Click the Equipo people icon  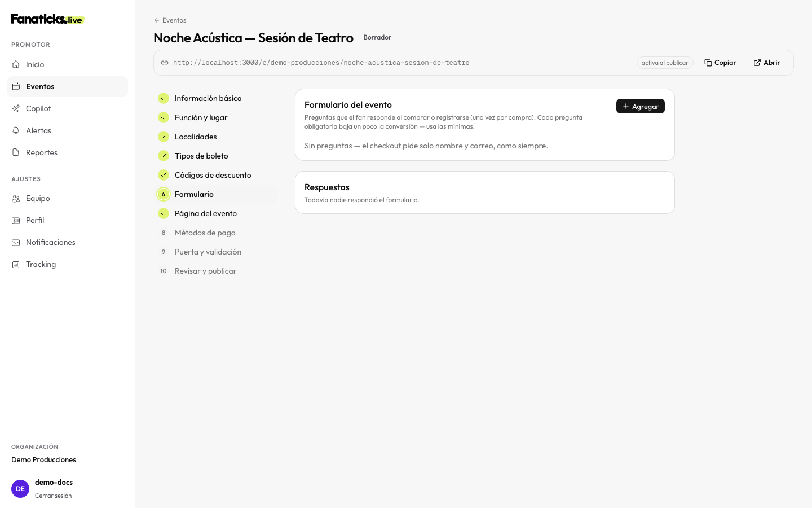click(16, 198)
